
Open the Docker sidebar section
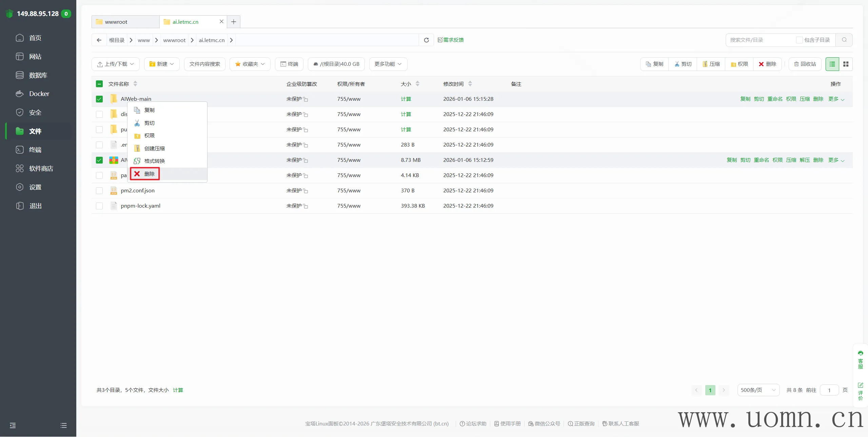click(39, 94)
